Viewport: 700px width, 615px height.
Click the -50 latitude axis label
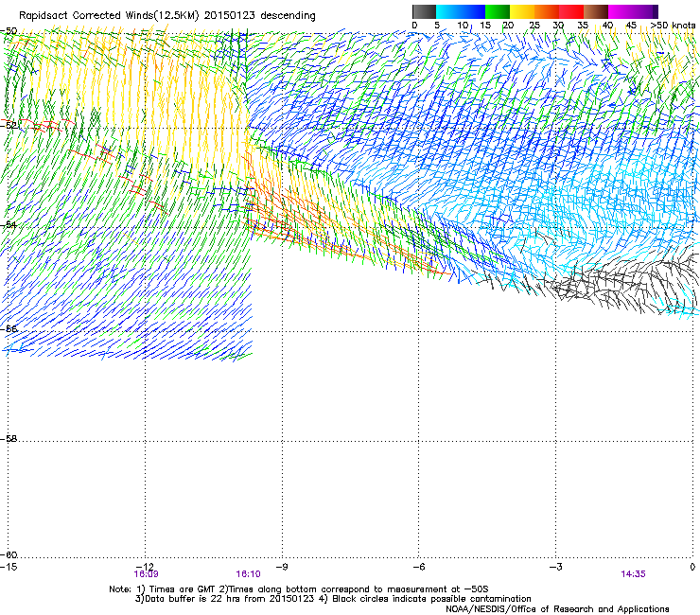(9, 31)
